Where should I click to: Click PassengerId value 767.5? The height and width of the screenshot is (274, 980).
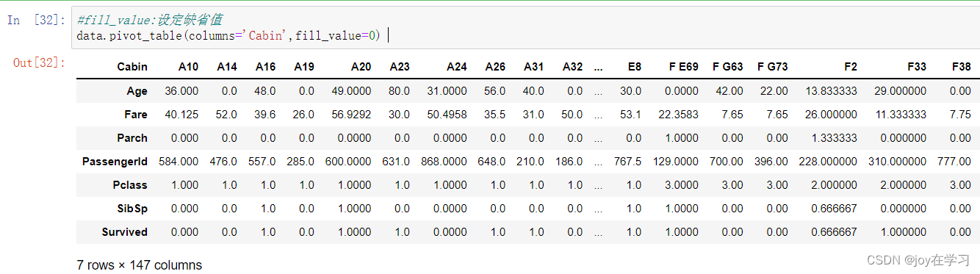click(628, 162)
